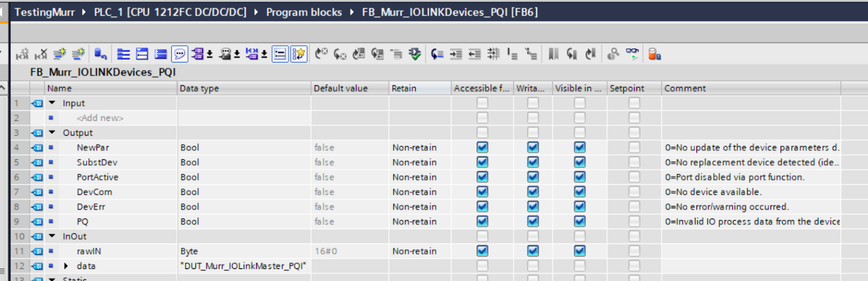Select Program blocks in the breadcrumb

tap(304, 12)
